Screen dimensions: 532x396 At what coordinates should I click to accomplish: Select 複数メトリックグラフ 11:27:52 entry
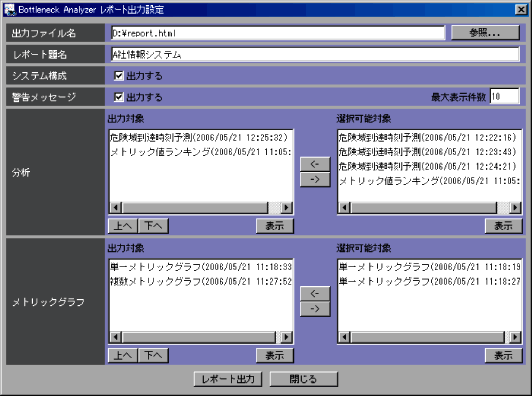(201, 281)
